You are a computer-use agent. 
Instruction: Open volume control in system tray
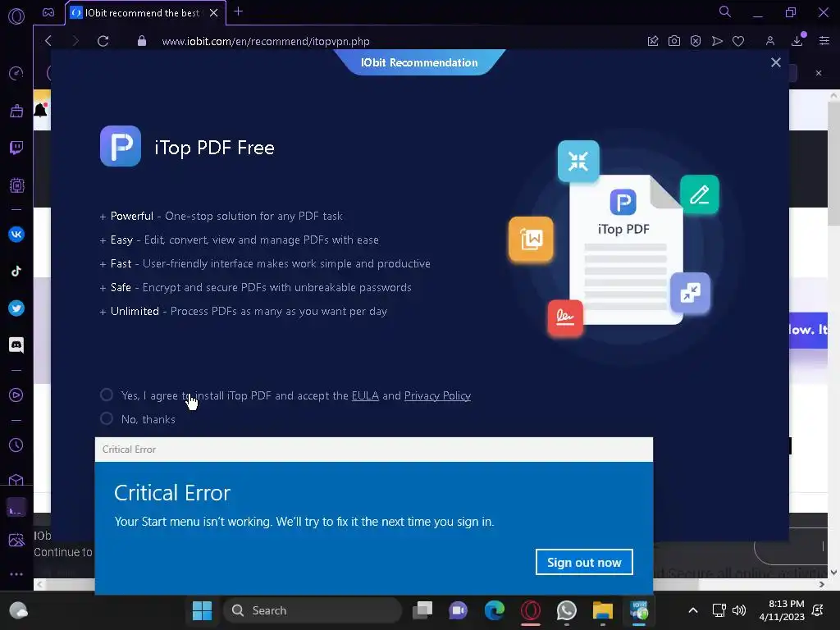point(739,610)
